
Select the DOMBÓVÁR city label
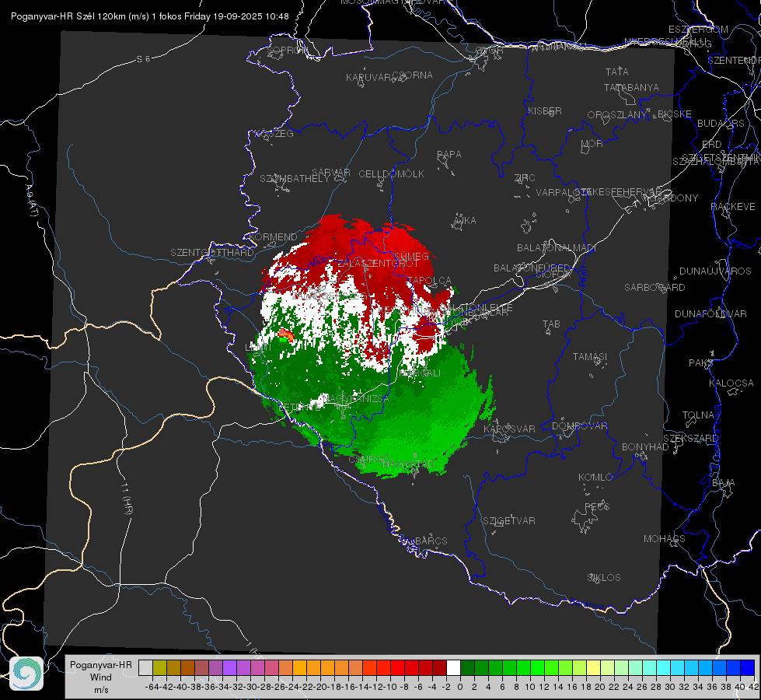(x=580, y=426)
